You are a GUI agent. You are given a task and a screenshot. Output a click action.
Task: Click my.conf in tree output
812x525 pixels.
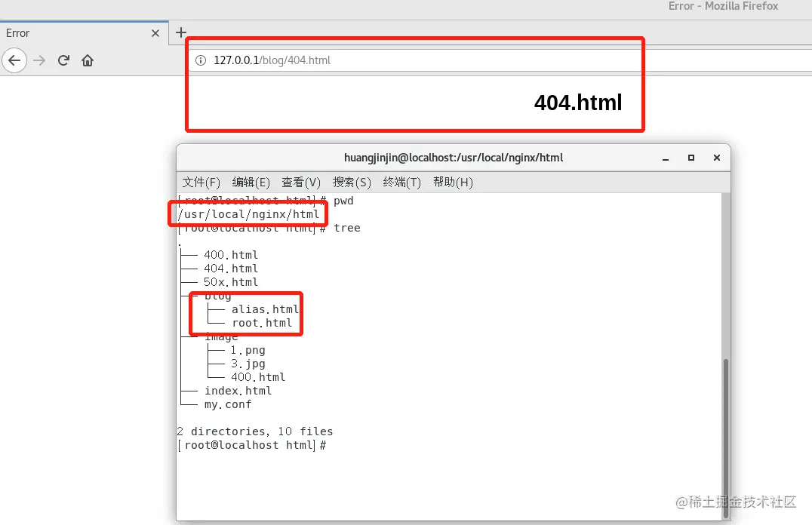coord(228,404)
